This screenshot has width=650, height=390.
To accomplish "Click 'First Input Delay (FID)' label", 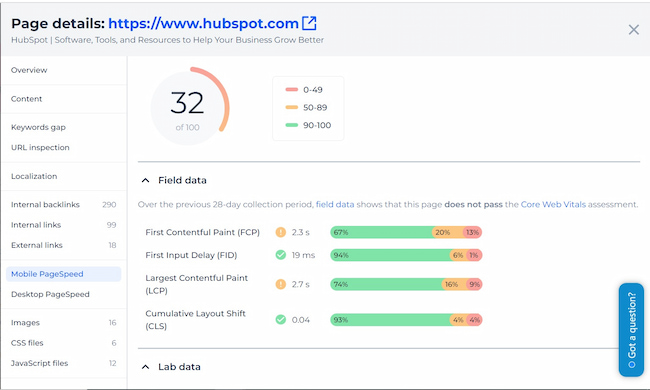I will point(191,255).
